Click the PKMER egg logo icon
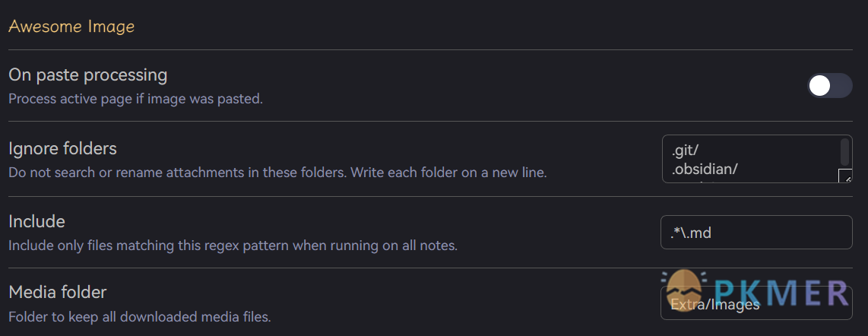The height and width of the screenshot is (336, 868). pos(686,290)
